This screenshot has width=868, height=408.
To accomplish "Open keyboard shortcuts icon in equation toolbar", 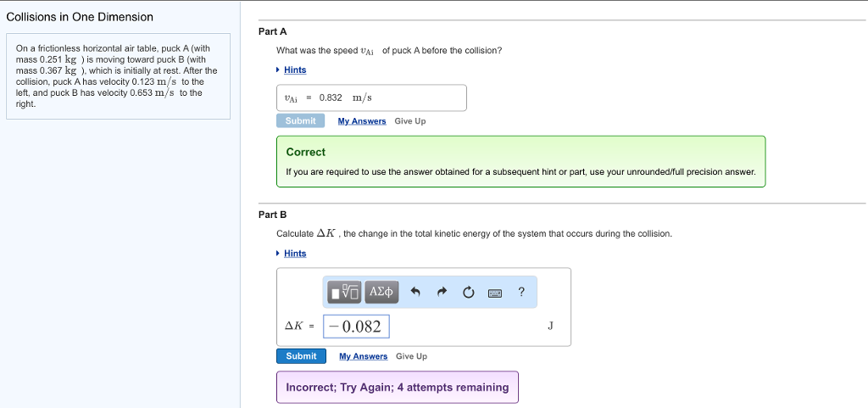I will click(x=495, y=293).
